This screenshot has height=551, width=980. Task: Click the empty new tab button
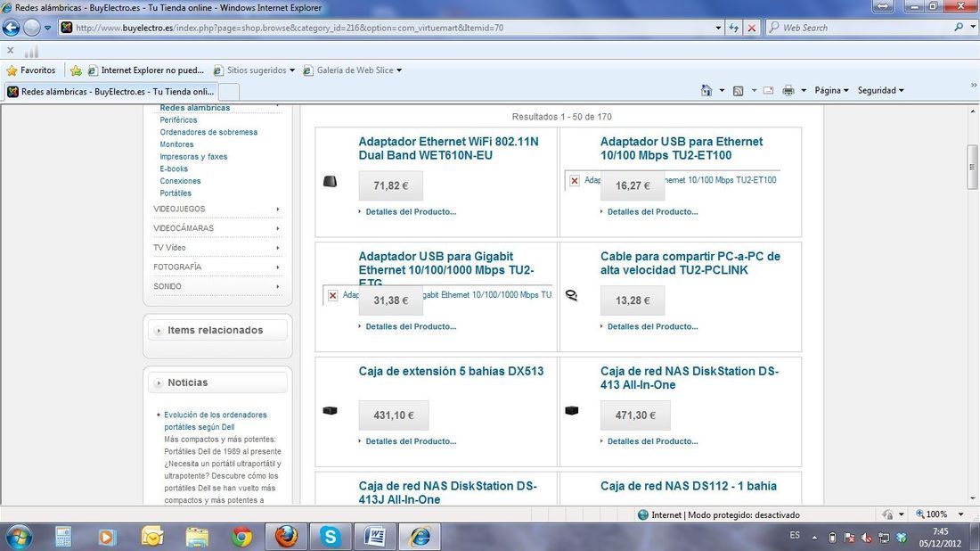(229, 91)
